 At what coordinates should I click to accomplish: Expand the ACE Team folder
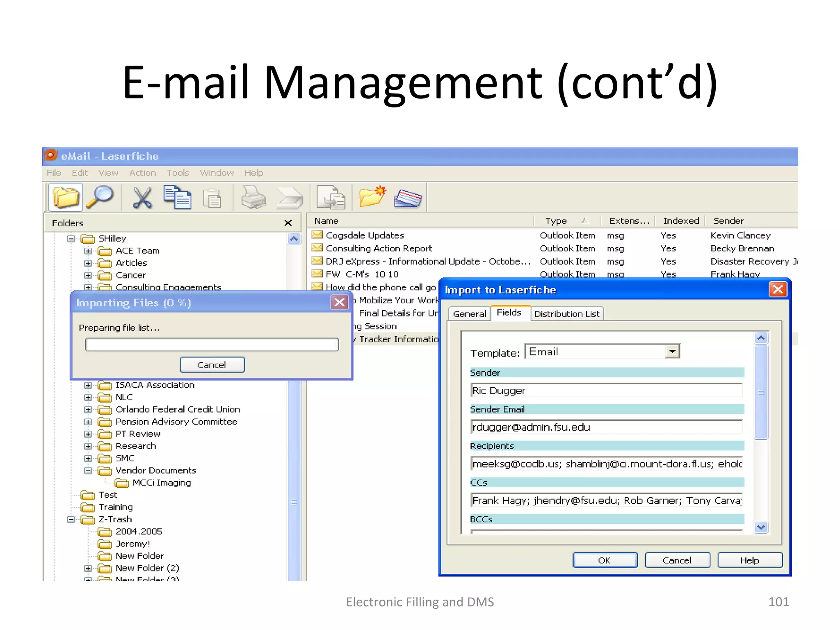(x=88, y=251)
